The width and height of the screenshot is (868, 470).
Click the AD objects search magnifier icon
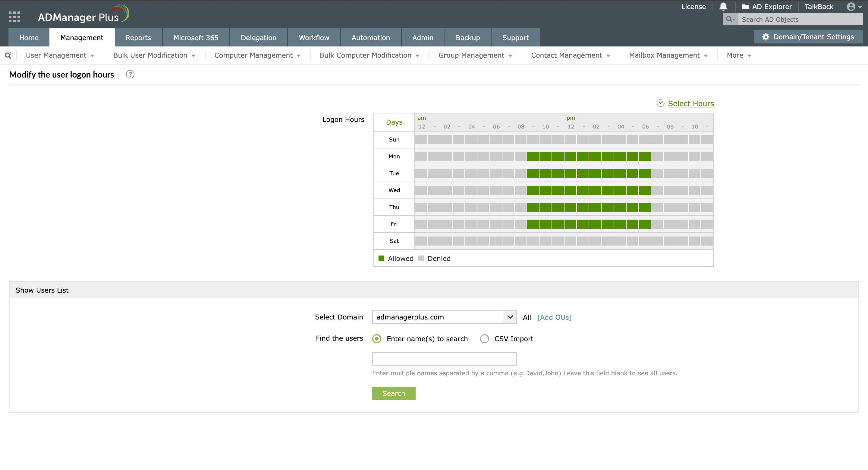click(x=730, y=20)
